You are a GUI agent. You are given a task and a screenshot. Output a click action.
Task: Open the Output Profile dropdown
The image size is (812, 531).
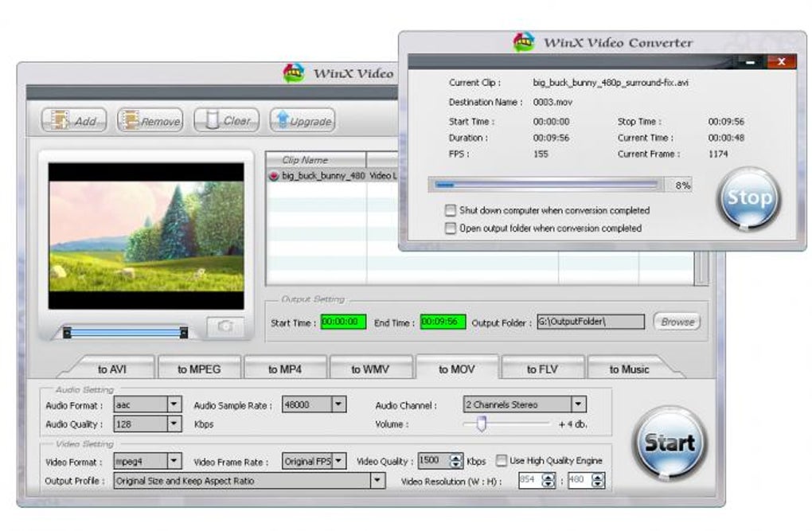377,480
